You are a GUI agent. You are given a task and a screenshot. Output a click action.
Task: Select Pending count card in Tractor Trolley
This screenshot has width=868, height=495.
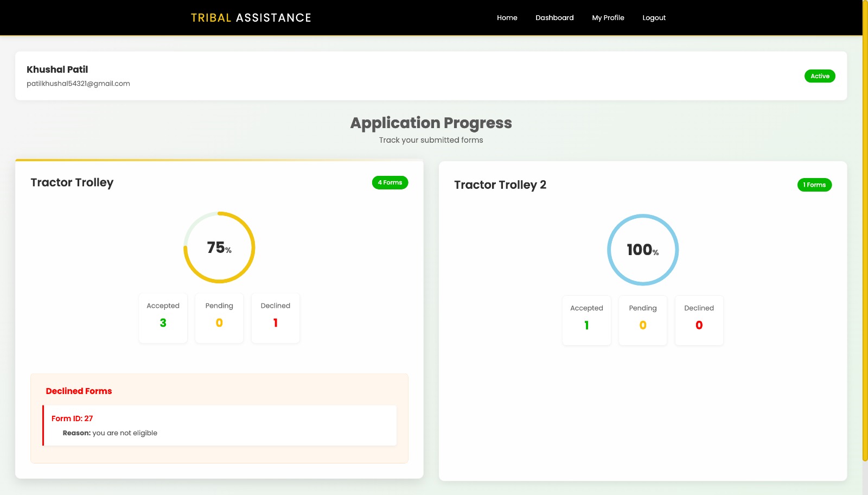click(219, 318)
